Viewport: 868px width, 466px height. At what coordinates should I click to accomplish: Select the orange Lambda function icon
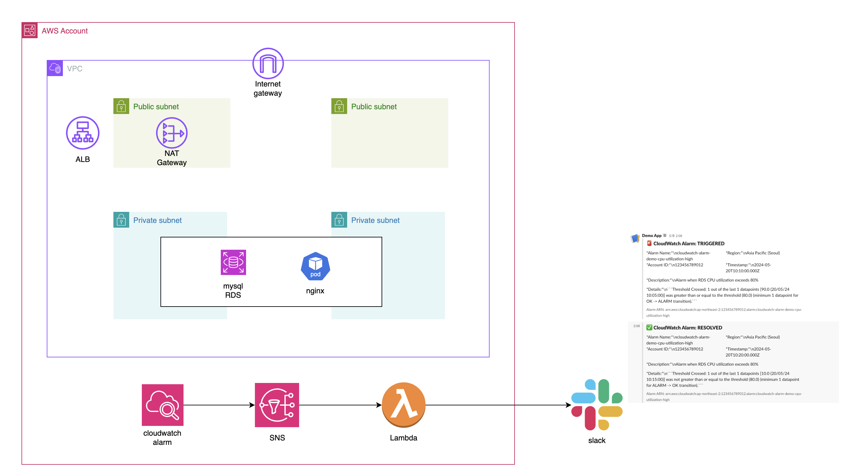[x=403, y=405]
